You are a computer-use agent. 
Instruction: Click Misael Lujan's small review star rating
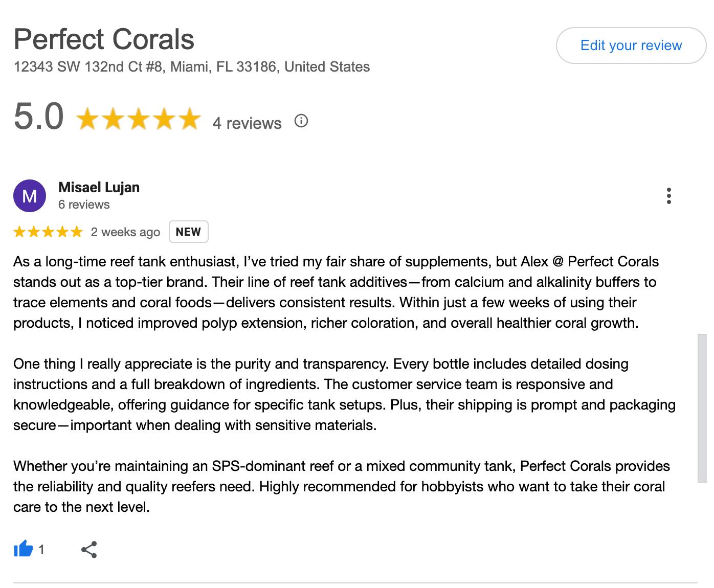click(48, 232)
